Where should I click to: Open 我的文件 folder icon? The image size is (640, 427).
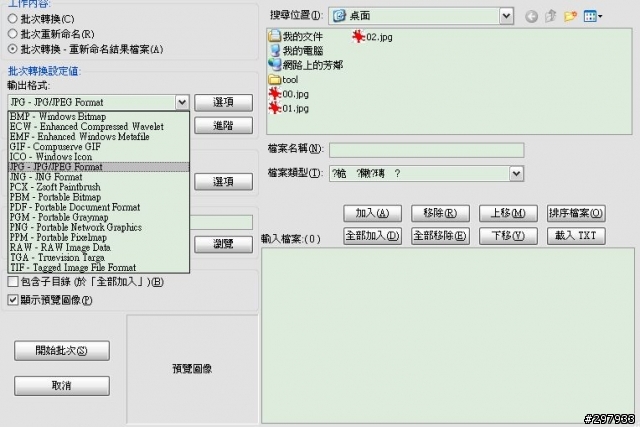[x=275, y=36]
